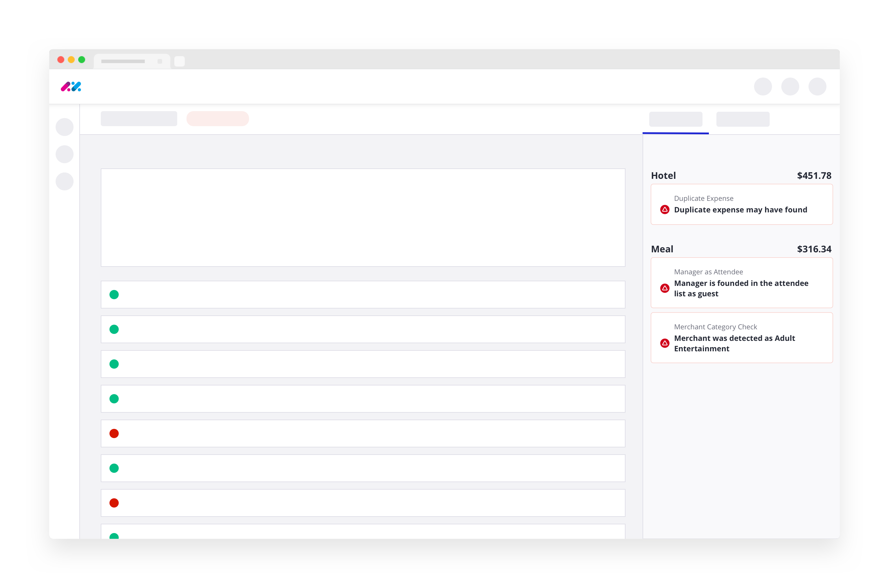Select the Meal expense heading

pos(662,249)
